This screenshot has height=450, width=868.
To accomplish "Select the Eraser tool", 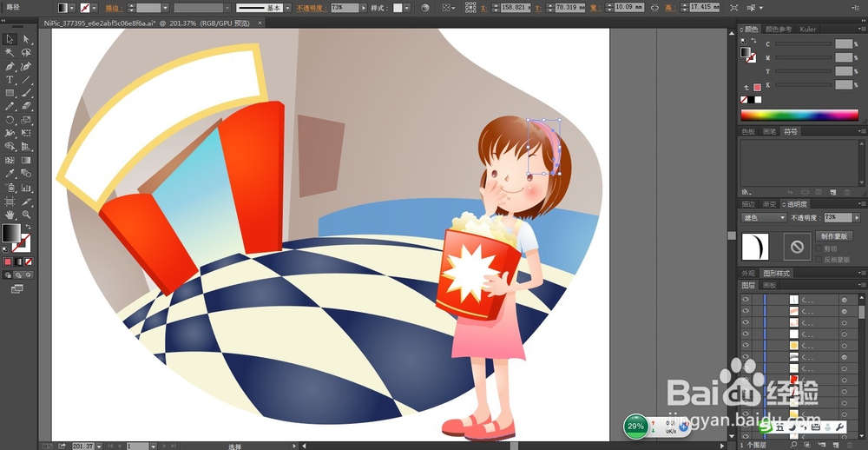I will coord(26,106).
